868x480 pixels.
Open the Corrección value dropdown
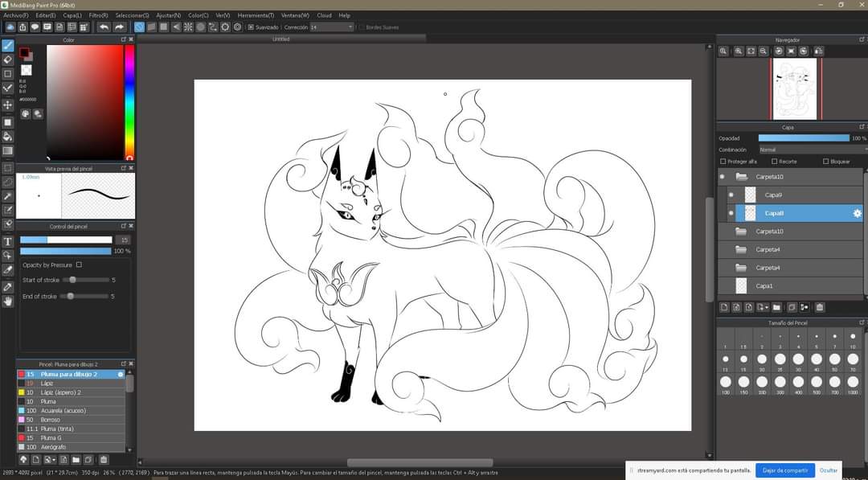[332, 27]
